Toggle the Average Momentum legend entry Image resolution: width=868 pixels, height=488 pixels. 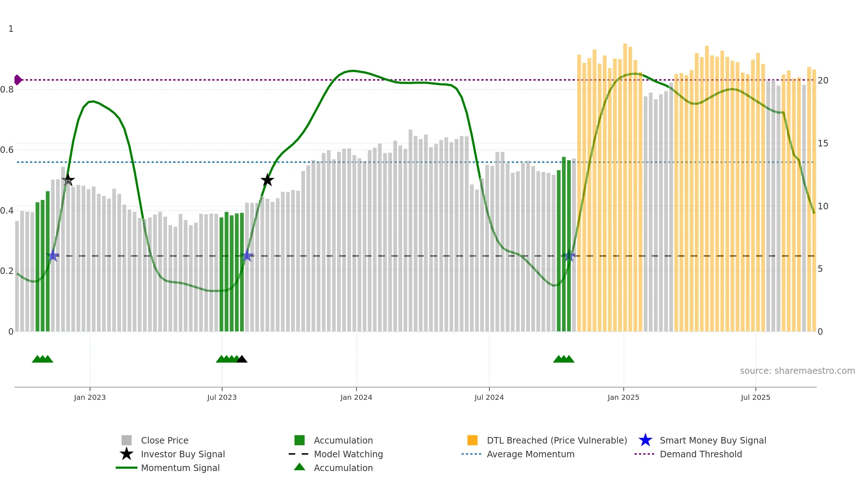518,454
